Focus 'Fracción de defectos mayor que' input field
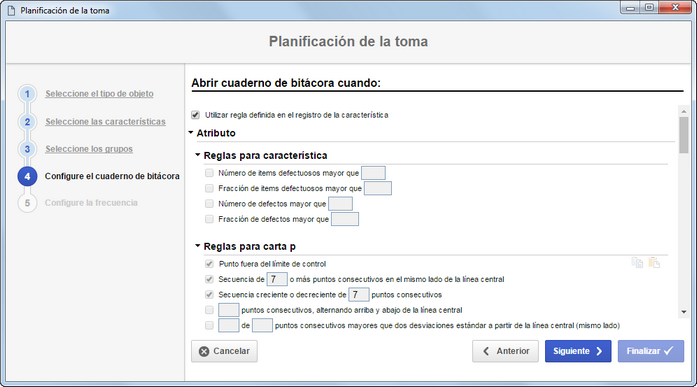The image size is (697, 387). coord(345,219)
